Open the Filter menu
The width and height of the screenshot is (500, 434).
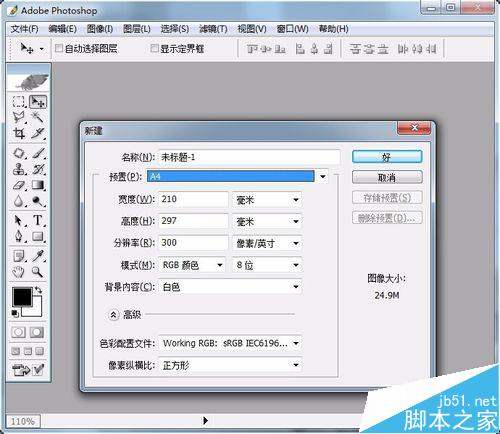[x=213, y=29]
